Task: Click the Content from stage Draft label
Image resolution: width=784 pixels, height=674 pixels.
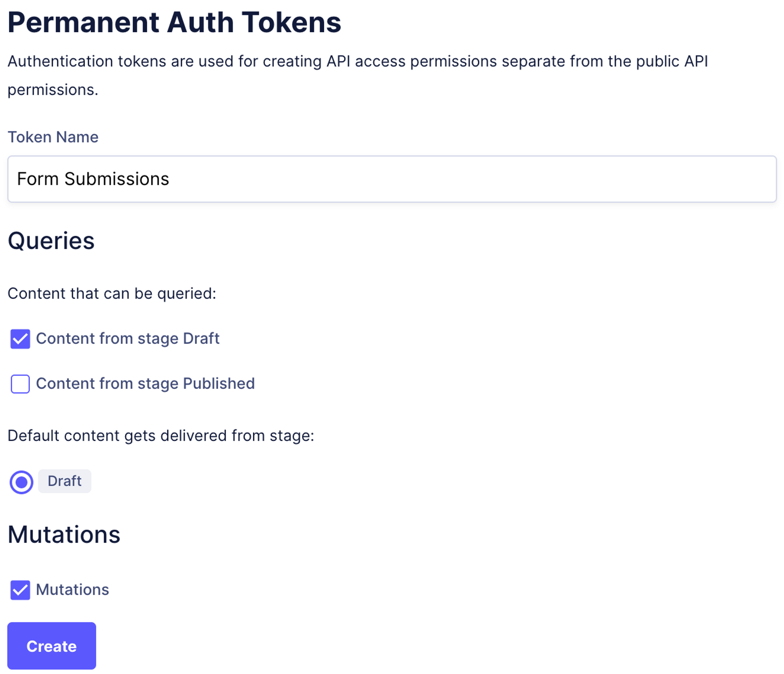Action: click(x=128, y=339)
